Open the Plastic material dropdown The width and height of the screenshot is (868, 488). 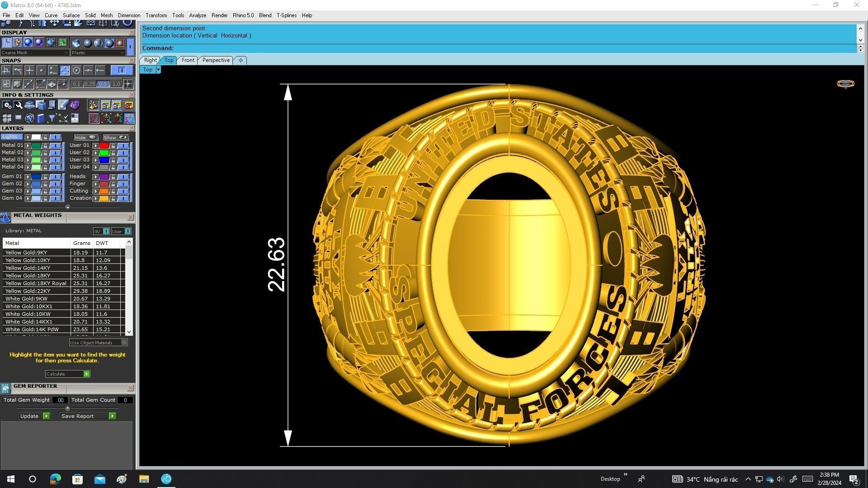click(x=98, y=53)
